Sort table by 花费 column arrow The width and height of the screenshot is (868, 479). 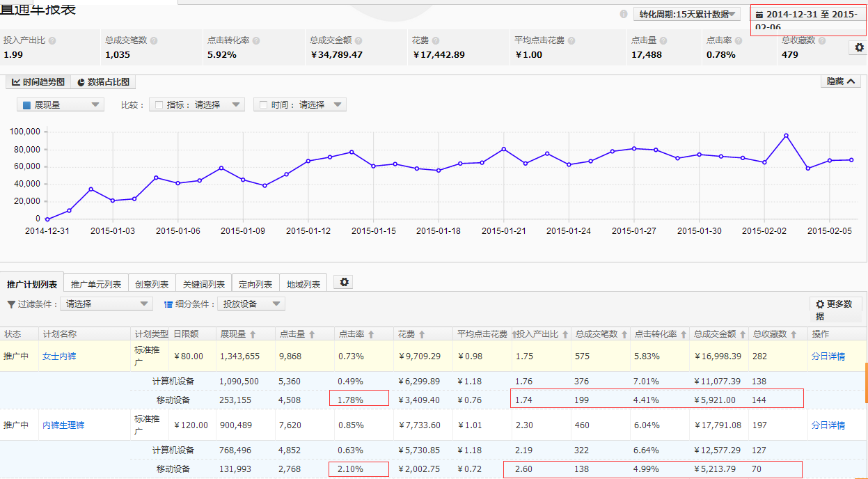click(422, 335)
